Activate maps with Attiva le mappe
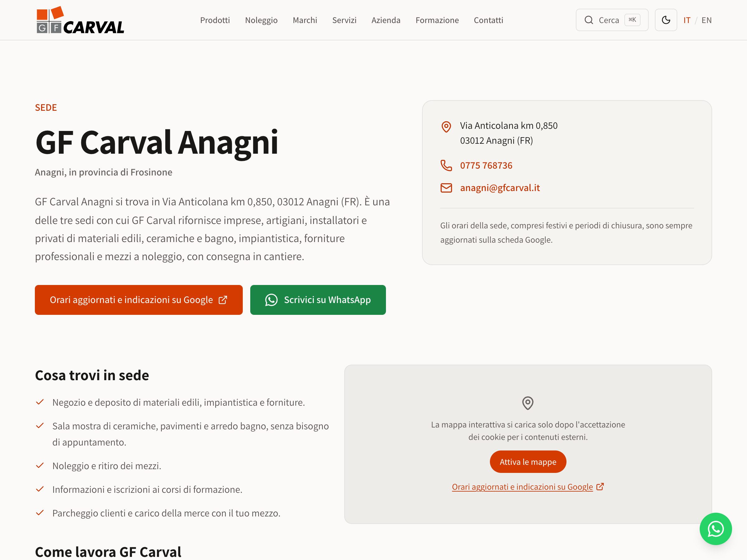 tap(528, 461)
